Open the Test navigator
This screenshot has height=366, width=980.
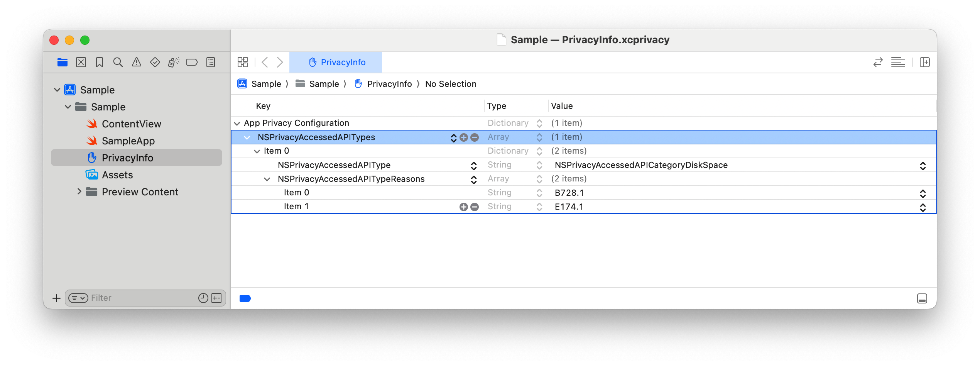tap(155, 62)
